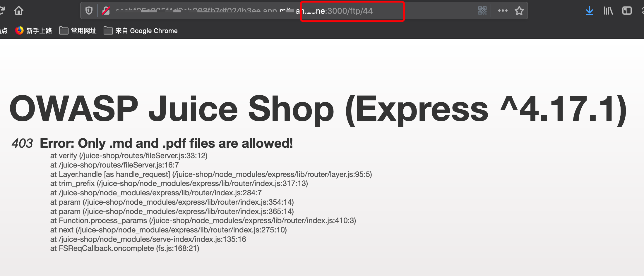Click the index.js:284:7 stack trace line
The image size is (644, 276).
click(x=156, y=193)
